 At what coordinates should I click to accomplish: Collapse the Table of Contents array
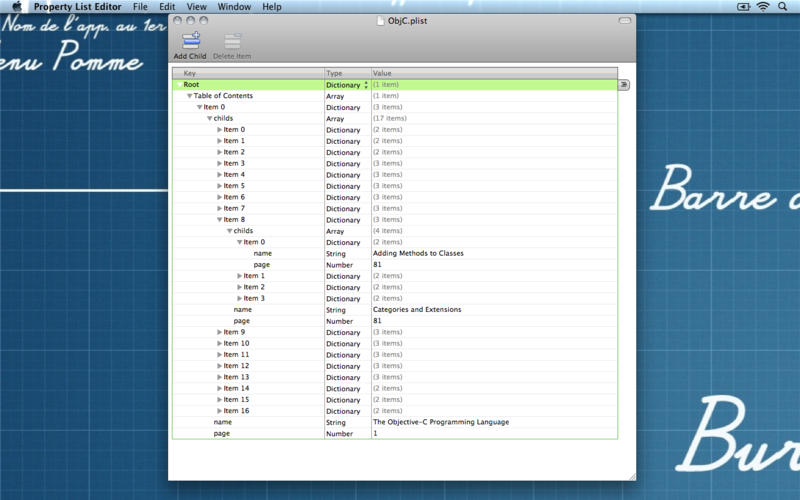pos(190,96)
